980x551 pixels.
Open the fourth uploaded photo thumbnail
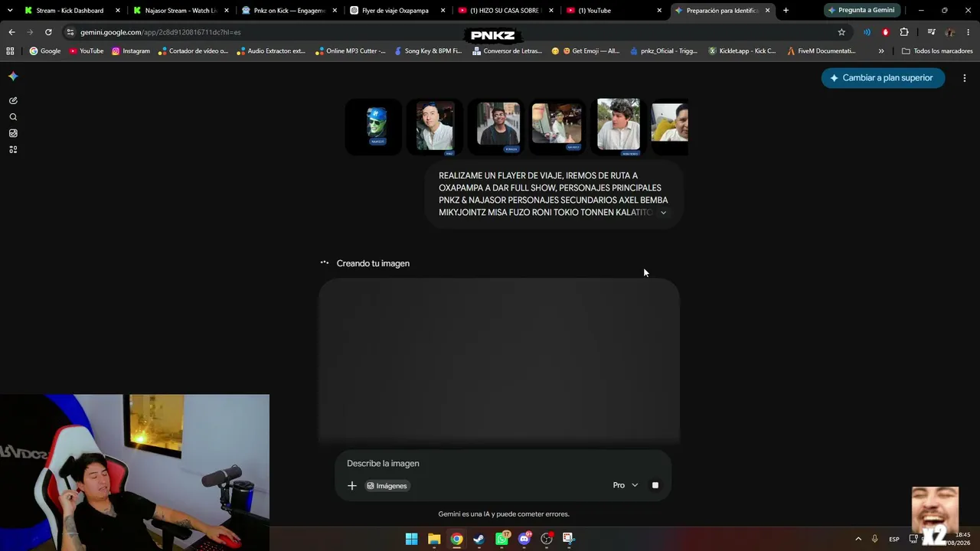tap(557, 126)
